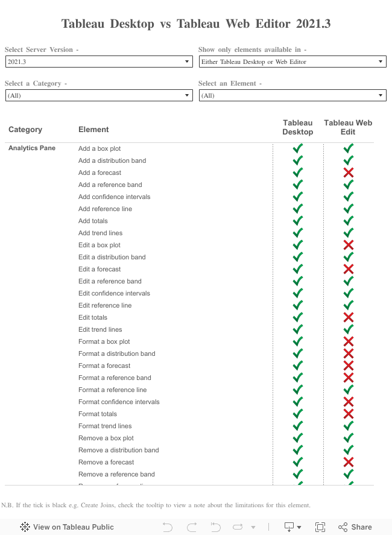Click the Redo icon in bottom toolbar
Viewport: 392px width, 535px height.
point(192,527)
